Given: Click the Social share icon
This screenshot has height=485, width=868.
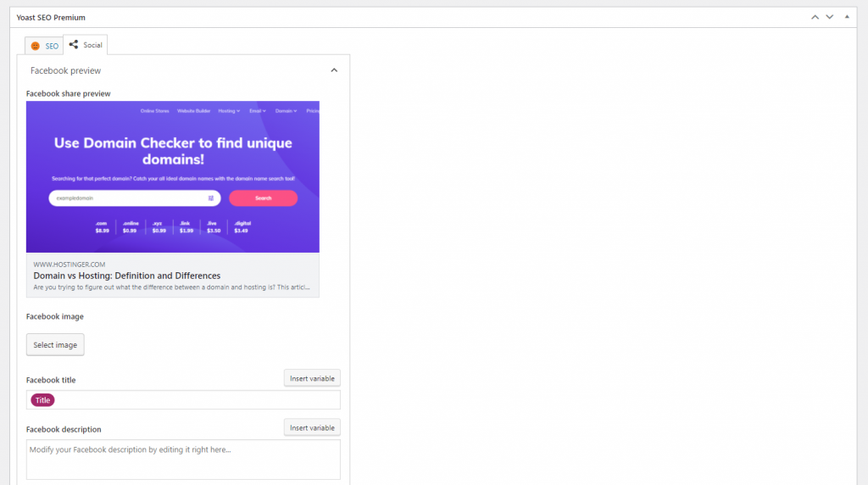Looking at the screenshot, I should coord(74,44).
